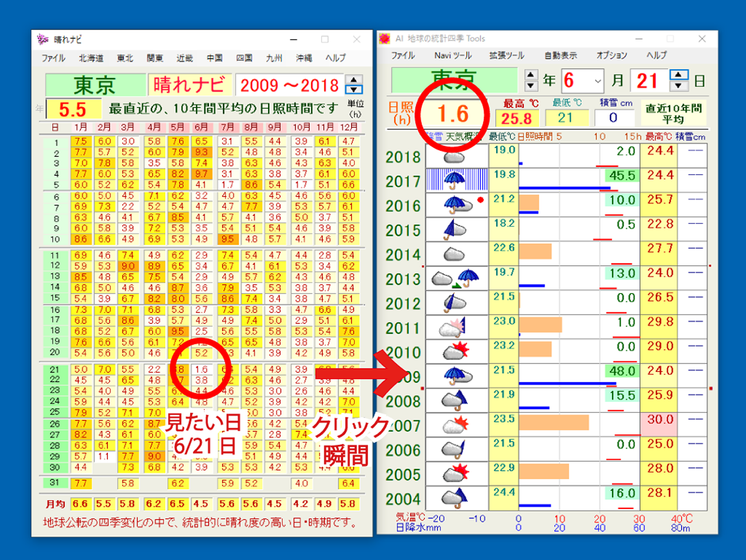This screenshot has width=746, height=560.
Task: Open 東北 menu in 晴れナビ
Action: click(126, 58)
